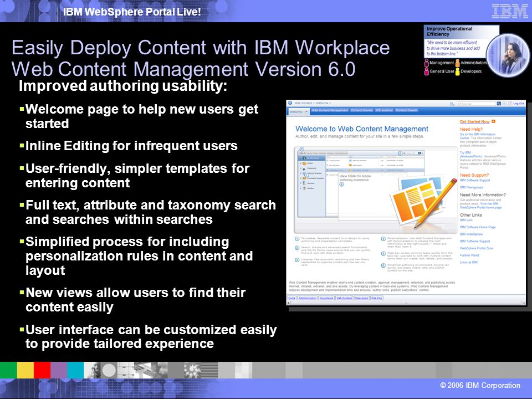Click the Administrators persona icon

point(458,63)
